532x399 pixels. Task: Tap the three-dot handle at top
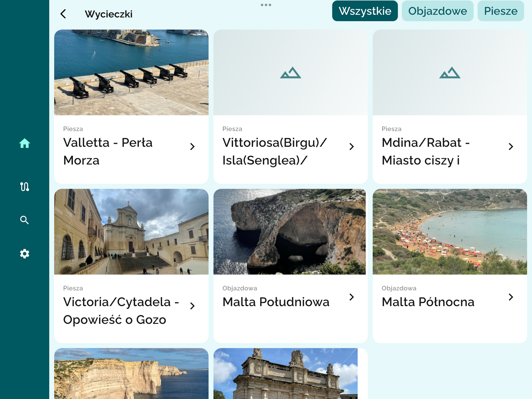coord(266,5)
